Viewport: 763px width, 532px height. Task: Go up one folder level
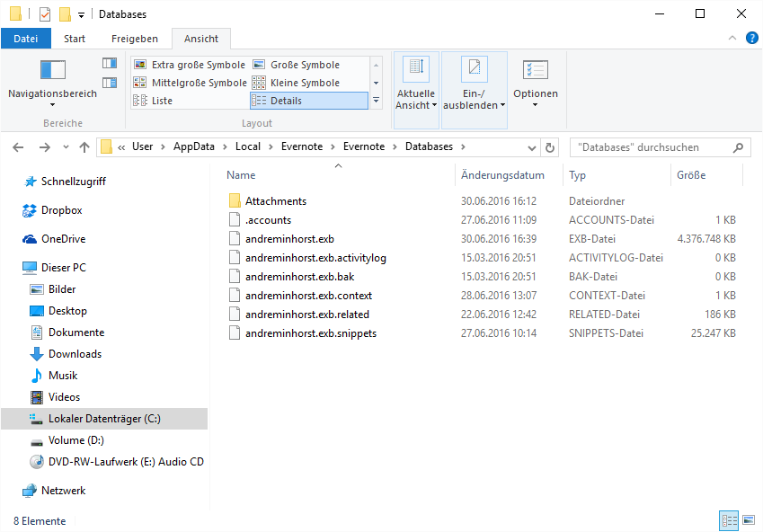click(84, 147)
